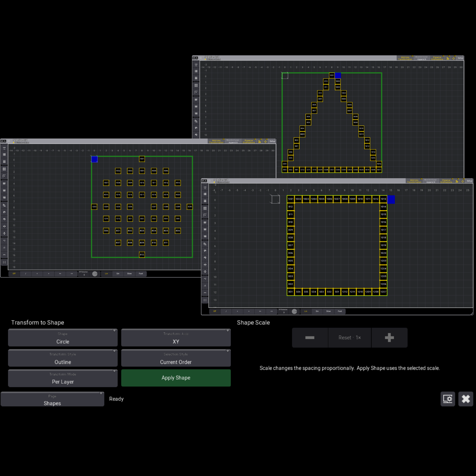This screenshot has width=476, height=476.
Task: Click the plus button under Shape Scale
Action: point(390,337)
